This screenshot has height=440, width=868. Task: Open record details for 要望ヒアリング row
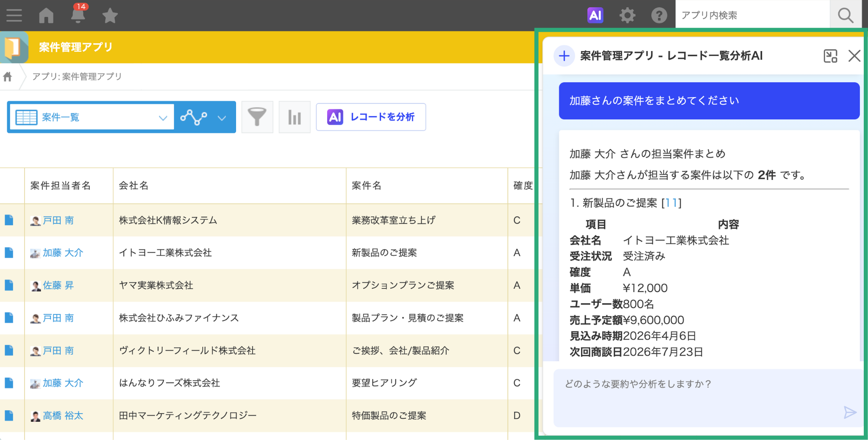[9, 383]
